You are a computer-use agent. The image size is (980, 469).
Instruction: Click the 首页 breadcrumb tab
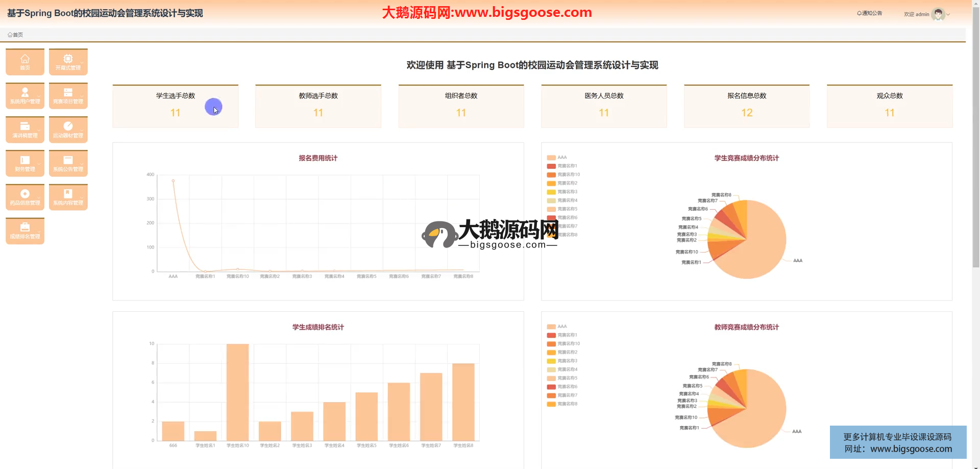pyautogui.click(x=15, y=35)
